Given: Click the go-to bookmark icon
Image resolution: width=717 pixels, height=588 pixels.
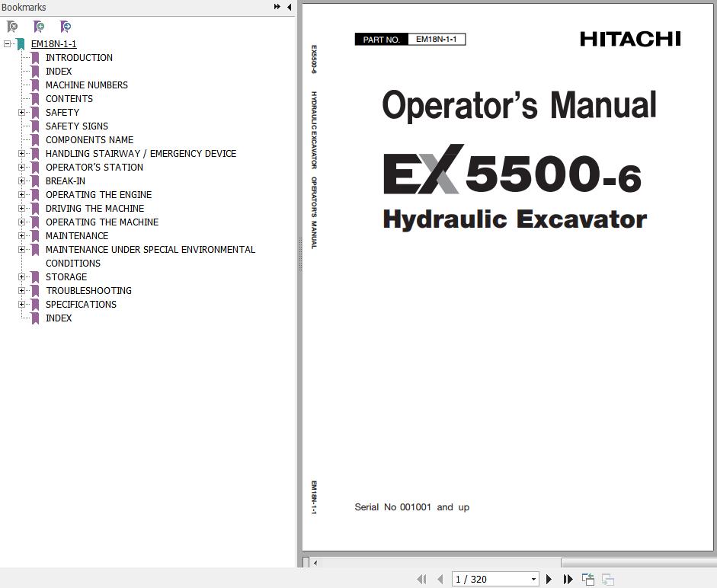Looking at the screenshot, I should 66,27.
